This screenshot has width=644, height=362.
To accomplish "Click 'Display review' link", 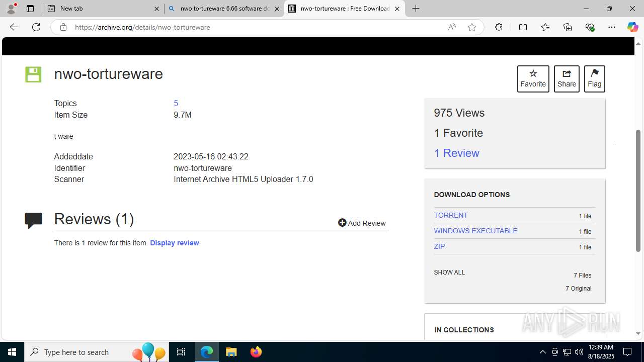I will click(x=175, y=243).
